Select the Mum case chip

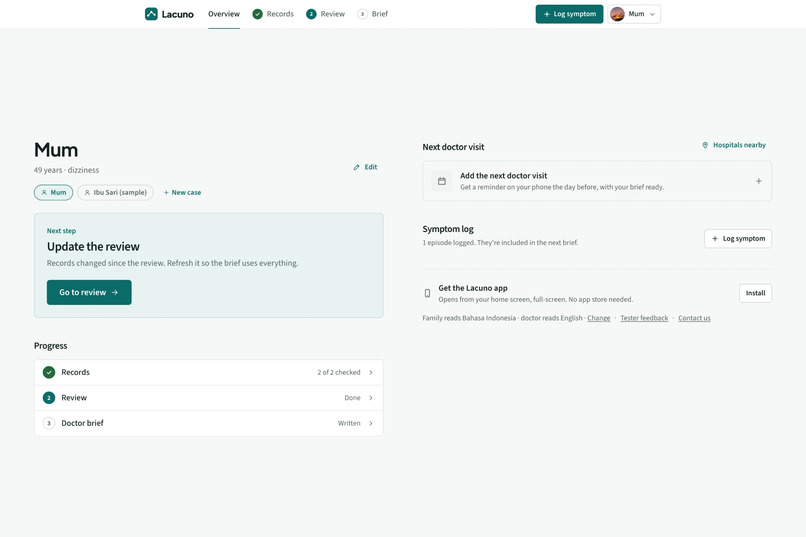[x=53, y=192]
